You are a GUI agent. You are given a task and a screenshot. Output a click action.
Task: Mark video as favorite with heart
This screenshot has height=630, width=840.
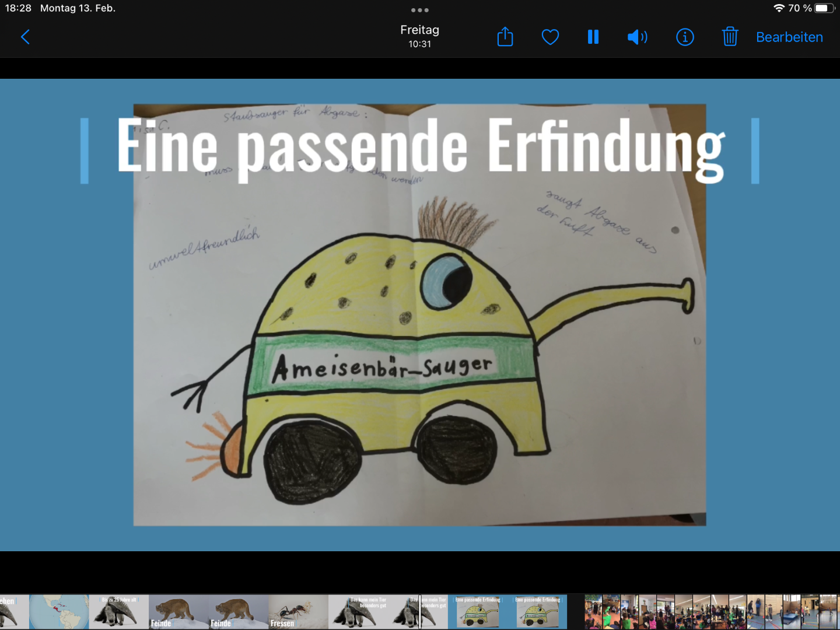[550, 37]
